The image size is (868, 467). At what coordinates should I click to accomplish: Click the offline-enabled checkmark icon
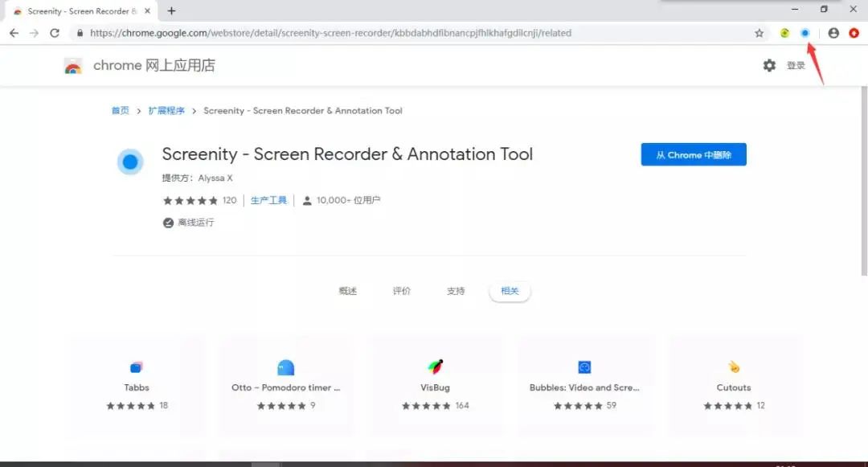click(x=168, y=223)
